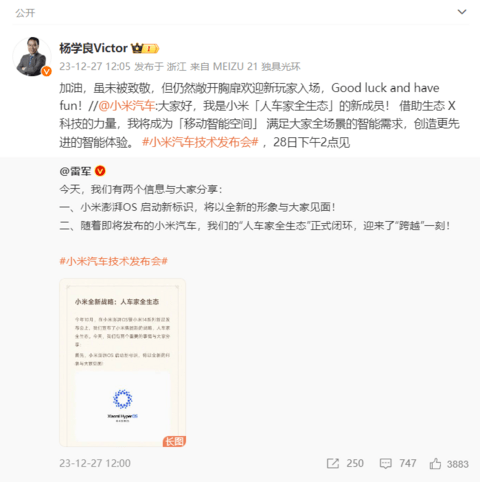Open the #小米汽车技术发布会# hashtag in quoted post

(x=113, y=261)
